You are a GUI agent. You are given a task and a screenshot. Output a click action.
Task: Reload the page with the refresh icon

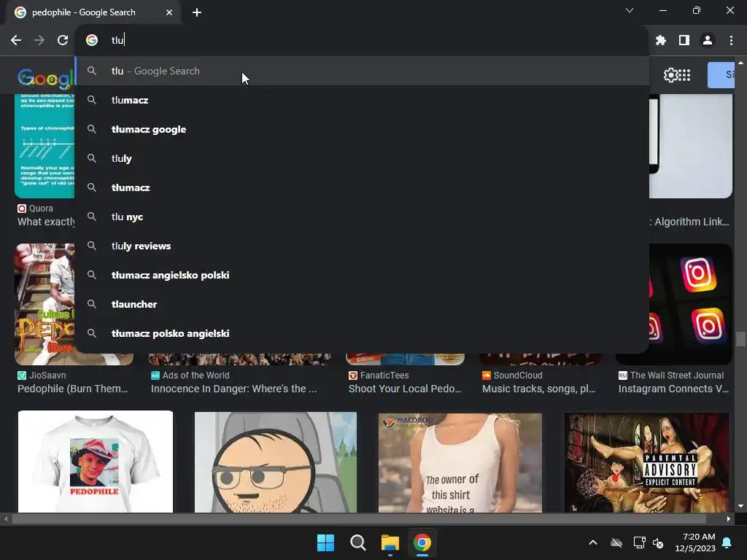tap(63, 41)
